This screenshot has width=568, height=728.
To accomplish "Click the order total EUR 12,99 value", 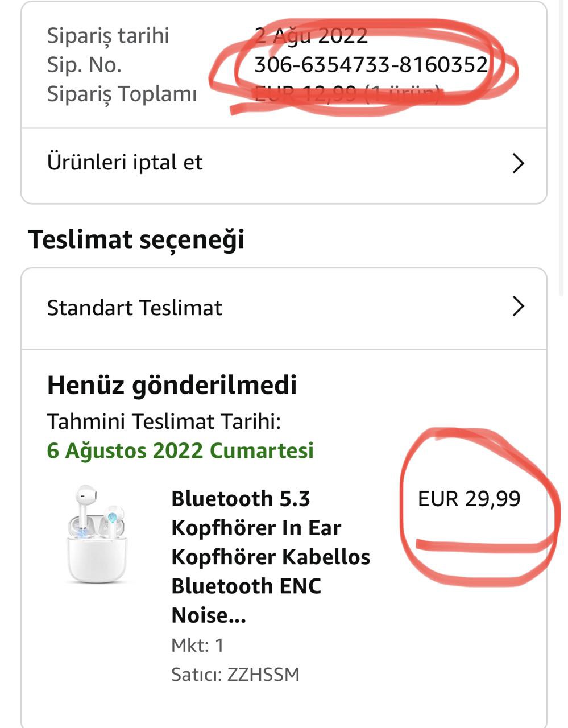I will coord(347,93).
